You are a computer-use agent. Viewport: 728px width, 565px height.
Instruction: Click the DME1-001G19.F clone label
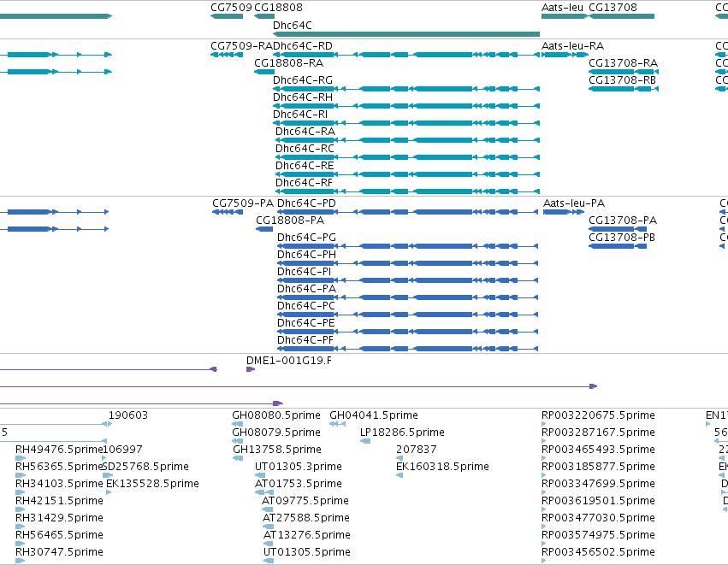click(x=289, y=361)
